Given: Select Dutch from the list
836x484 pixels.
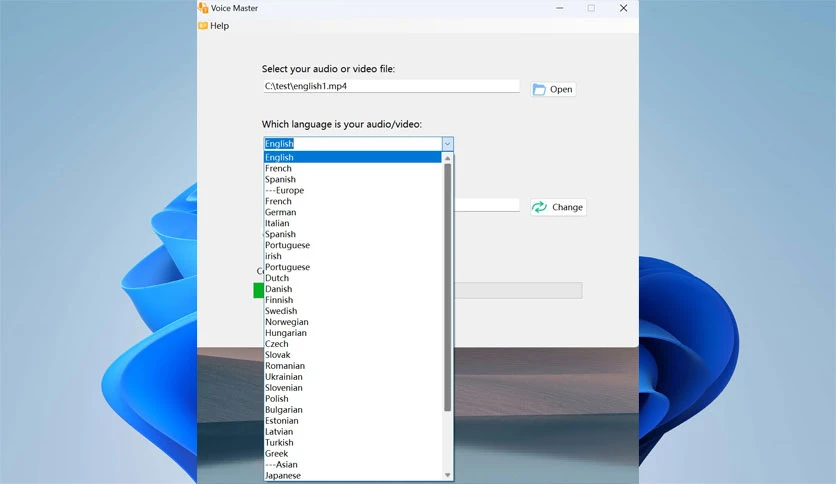Looking at the screenshot, I should [353, 278].
